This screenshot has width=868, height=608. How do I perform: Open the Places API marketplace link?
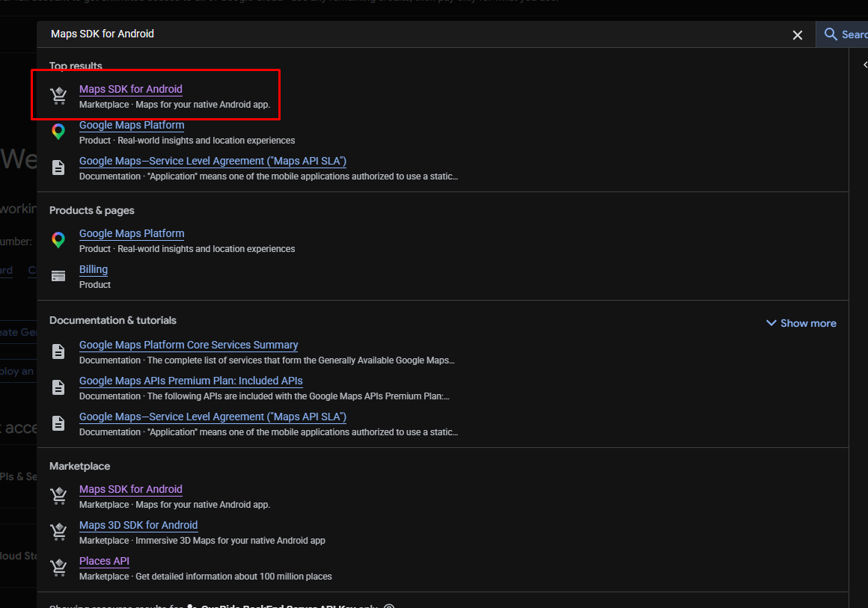(x=104, y=561)
